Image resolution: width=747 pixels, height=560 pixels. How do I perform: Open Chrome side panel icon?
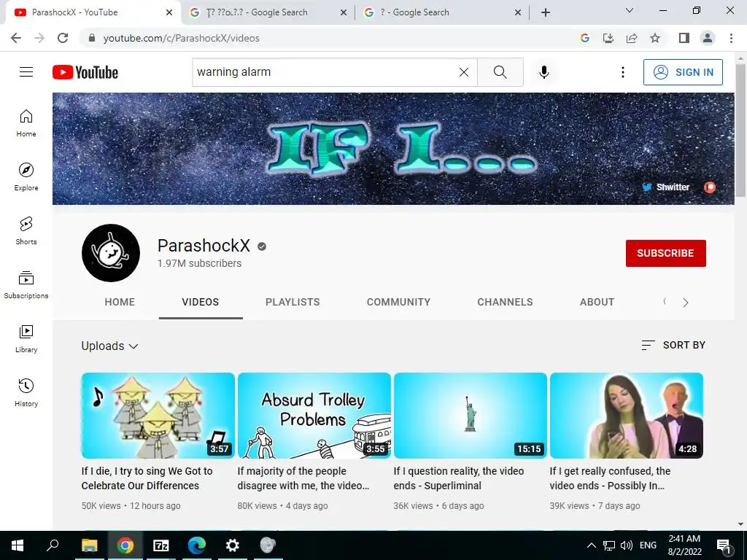[x=684, y=38]
